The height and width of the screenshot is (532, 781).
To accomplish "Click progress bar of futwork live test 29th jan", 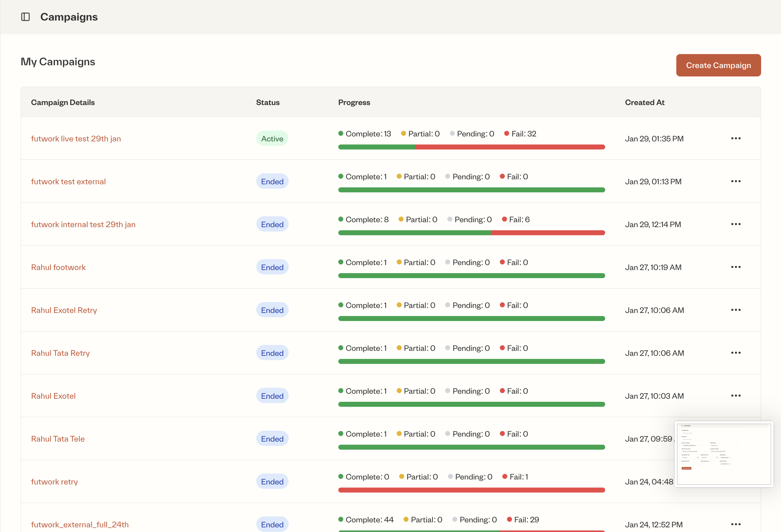I will (x=472, y=147).
